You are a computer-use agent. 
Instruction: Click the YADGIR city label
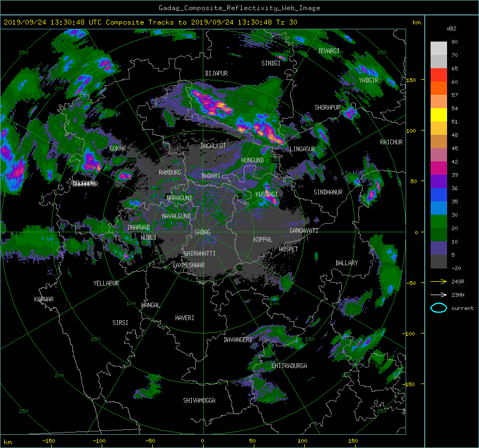coord(368,80)
